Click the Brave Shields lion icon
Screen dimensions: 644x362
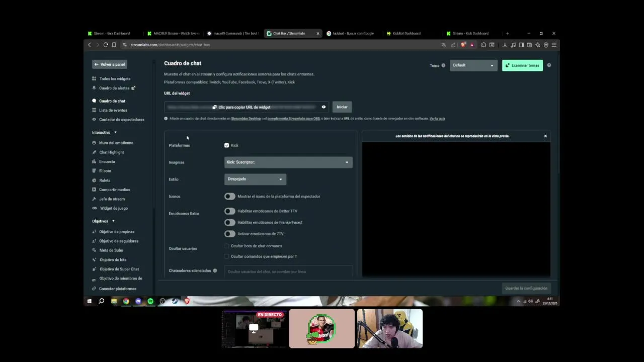463,45
